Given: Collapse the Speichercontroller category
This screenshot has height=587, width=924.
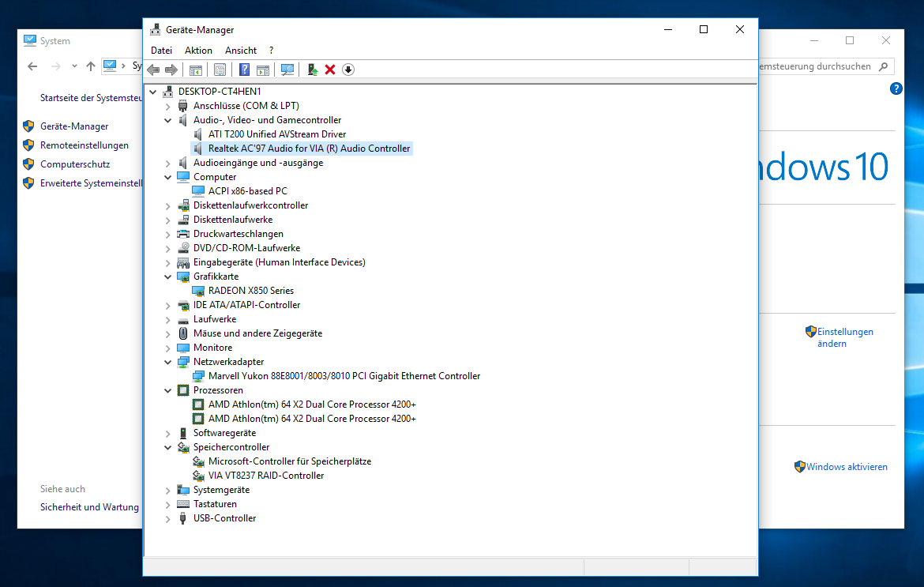Looking at the screenshot, I should [168, 447].
